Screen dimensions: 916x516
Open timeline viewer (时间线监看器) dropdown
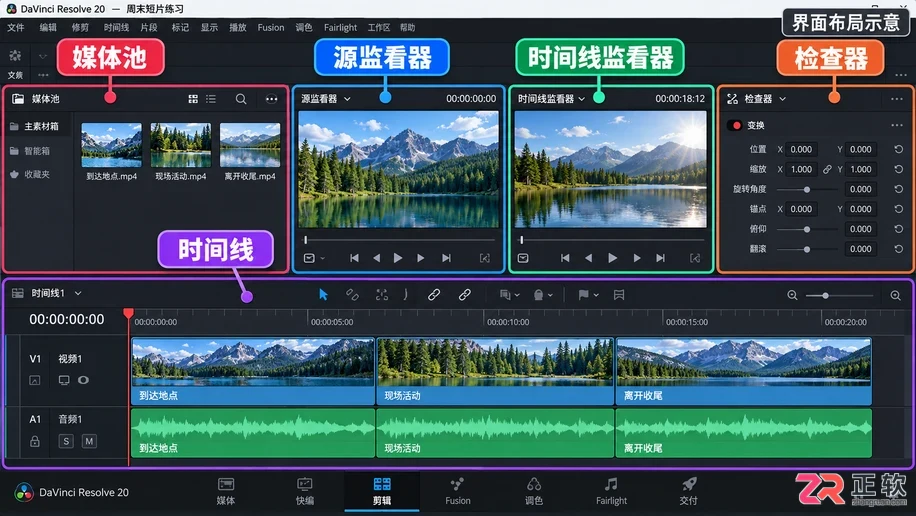point(582,99)
